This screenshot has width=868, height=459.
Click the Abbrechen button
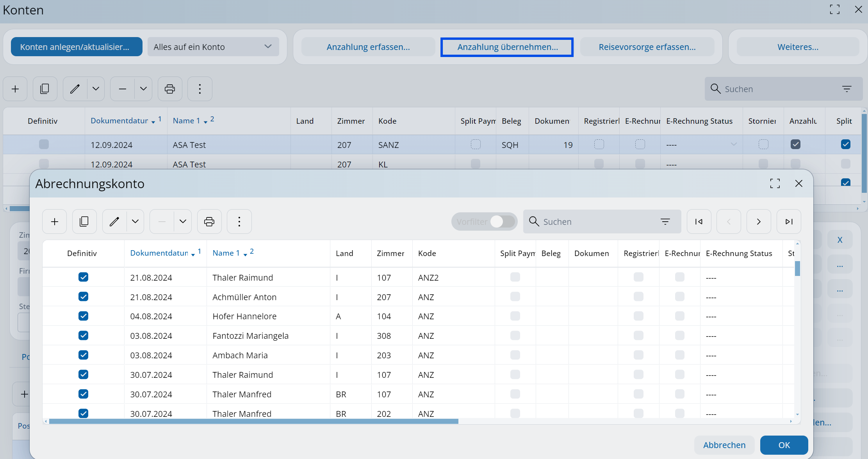(724, 445)
